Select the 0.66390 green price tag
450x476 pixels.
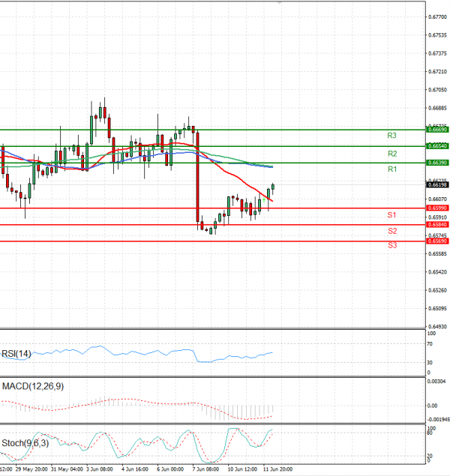click(437, 163)
